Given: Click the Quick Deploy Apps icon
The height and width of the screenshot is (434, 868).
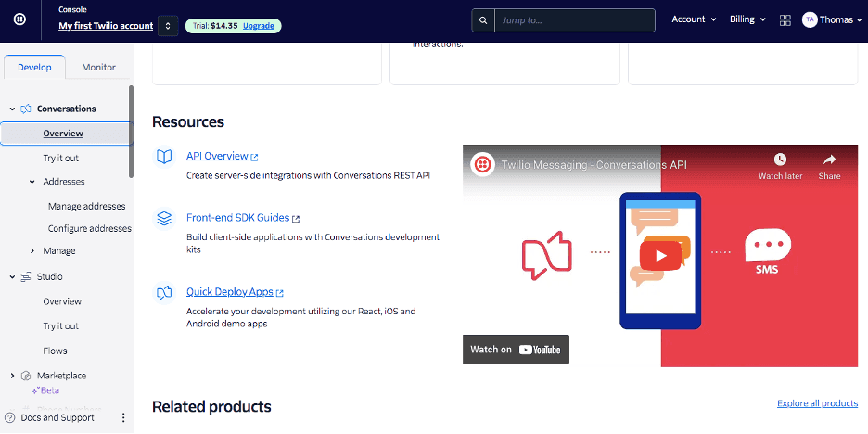Looking at the screenshot, I should (164, 292).
